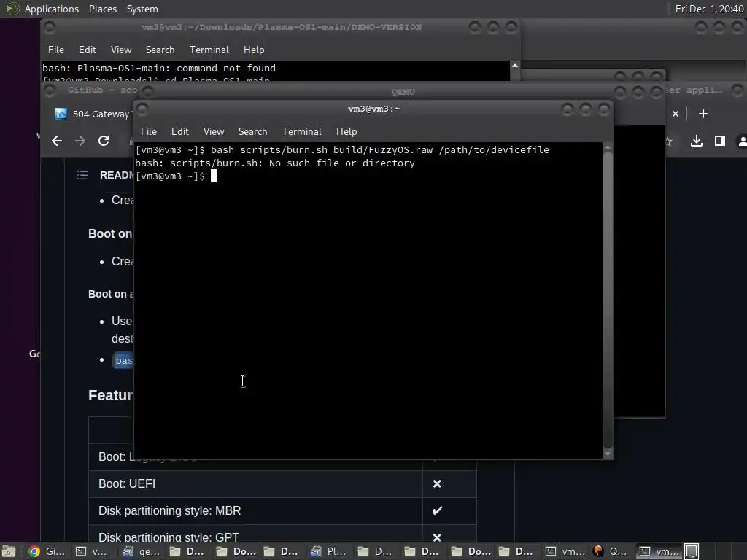Open the System panel menu
Viewport: 747px width, 560px height.
coord(142,9)
